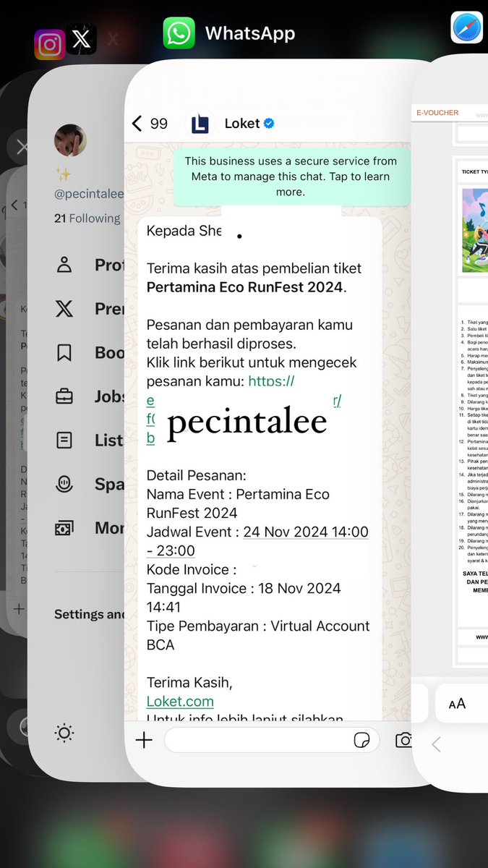Select the E-VOUCHER Safari page title
The image size is (488, 868).
437,113
